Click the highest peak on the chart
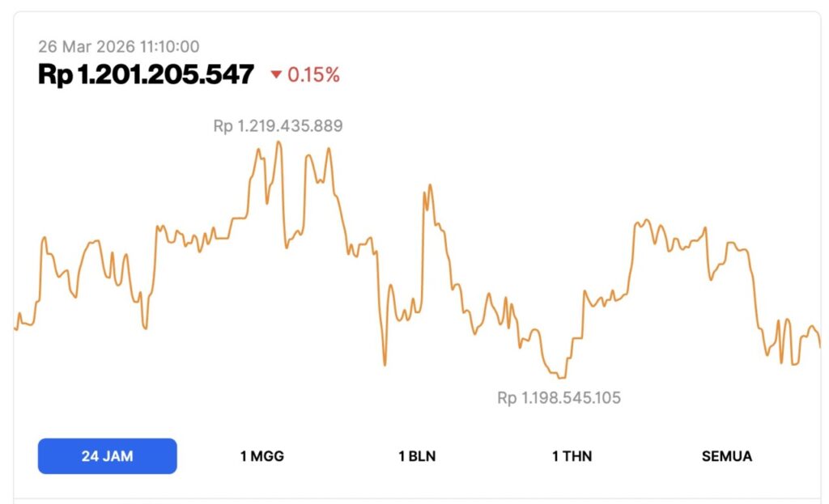The image size is (829, 504). point(278,142)
